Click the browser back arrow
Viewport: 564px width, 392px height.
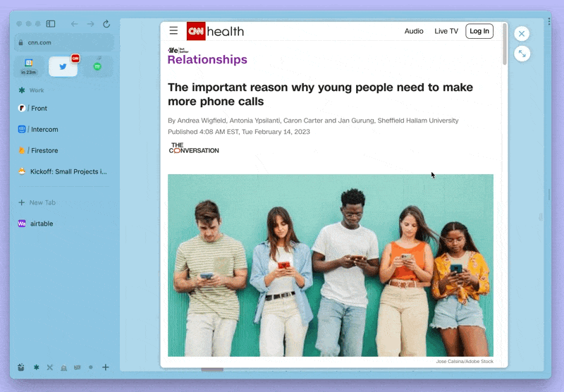74,24
